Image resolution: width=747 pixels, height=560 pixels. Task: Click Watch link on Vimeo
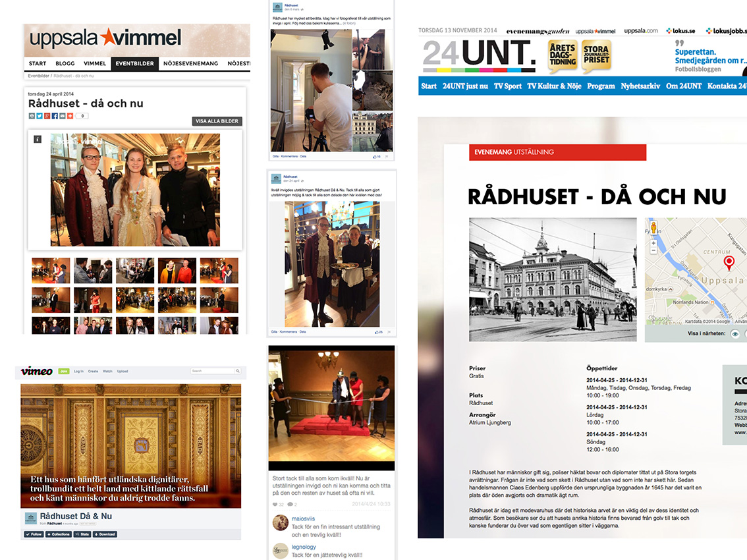[107, 372]
